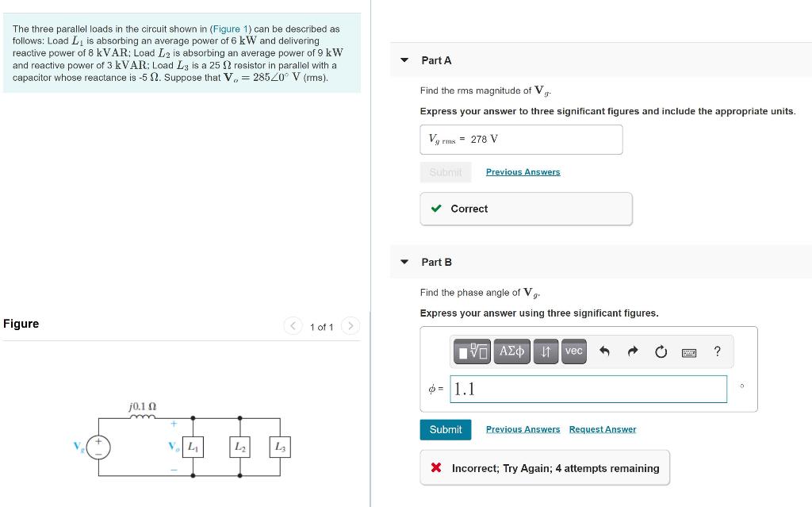This screenshot has width=812, height=507.
Task: Reset the answer field using the circular reset icon
Action: (661, 351)
